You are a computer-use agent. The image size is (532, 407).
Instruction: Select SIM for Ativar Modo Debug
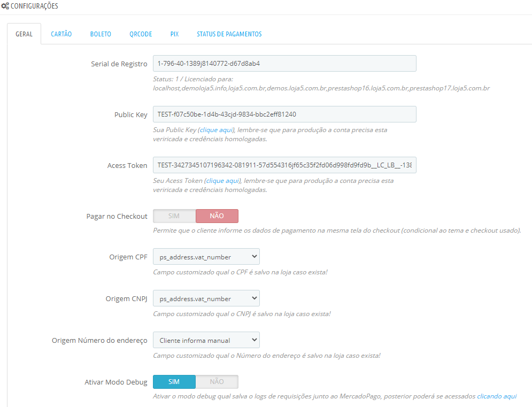(x=174, y=382)
